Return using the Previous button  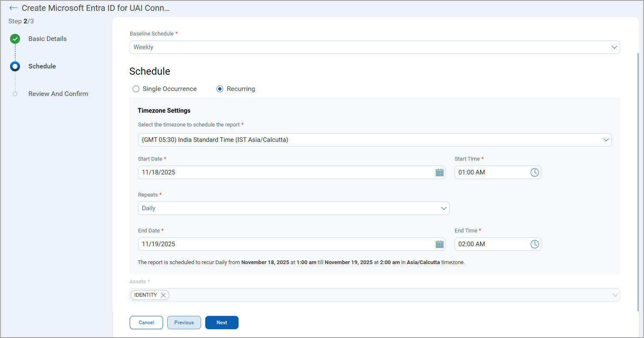(184, 323)
